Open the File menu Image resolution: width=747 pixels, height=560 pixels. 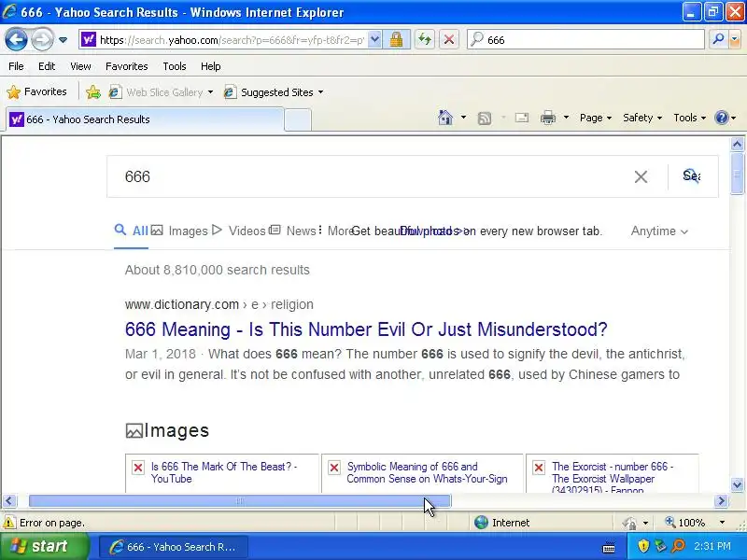pos(16,66)
